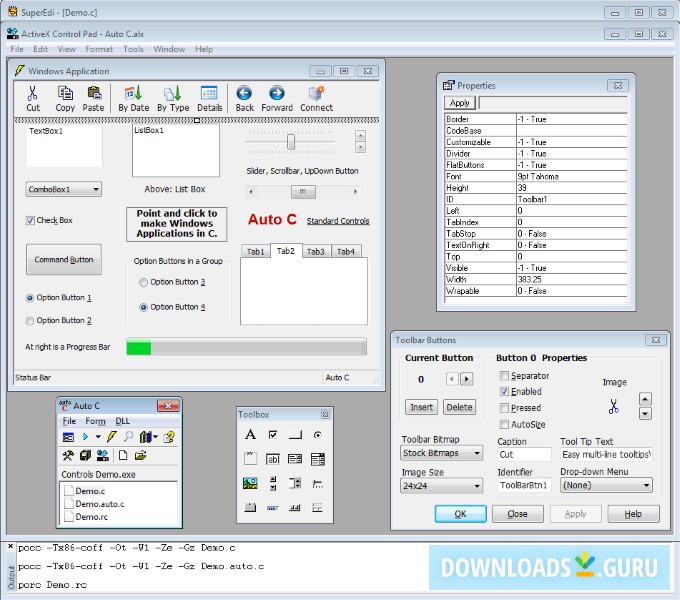Open the Image Size 24x24 dropdown
This screenshot has height=600, width=680.
(x=476, y=486)
